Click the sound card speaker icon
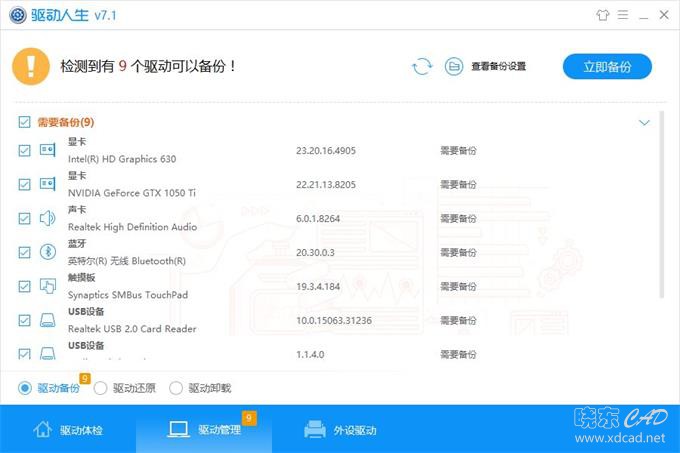 tap(48, 218)
